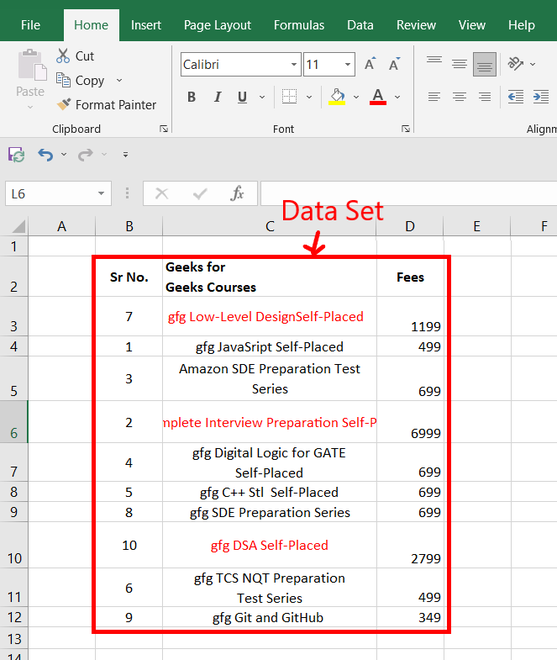Click the formula bar Enter checkmark
557x660 pixels.
200,194
